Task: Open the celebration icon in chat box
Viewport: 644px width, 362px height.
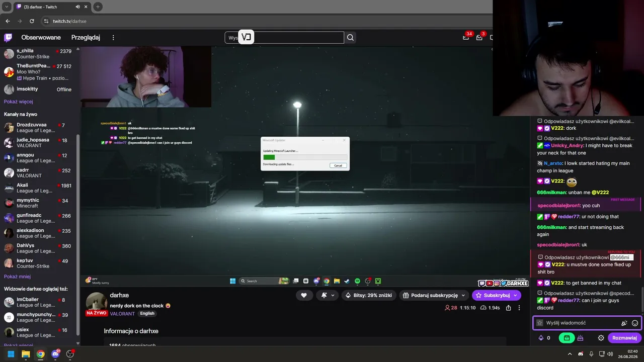Action: point(624,323)
